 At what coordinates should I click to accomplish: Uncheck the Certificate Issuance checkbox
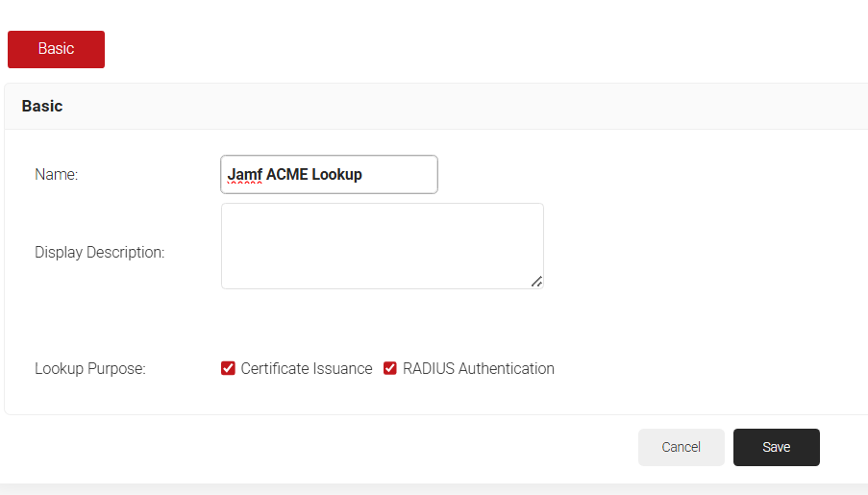pos(228,368)
